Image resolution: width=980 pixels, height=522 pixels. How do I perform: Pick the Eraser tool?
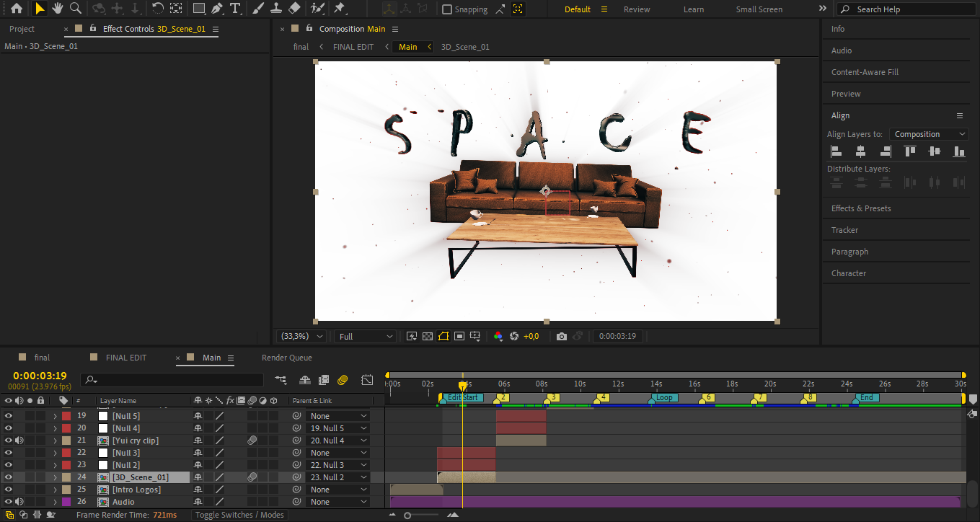(x=294, y=9)
